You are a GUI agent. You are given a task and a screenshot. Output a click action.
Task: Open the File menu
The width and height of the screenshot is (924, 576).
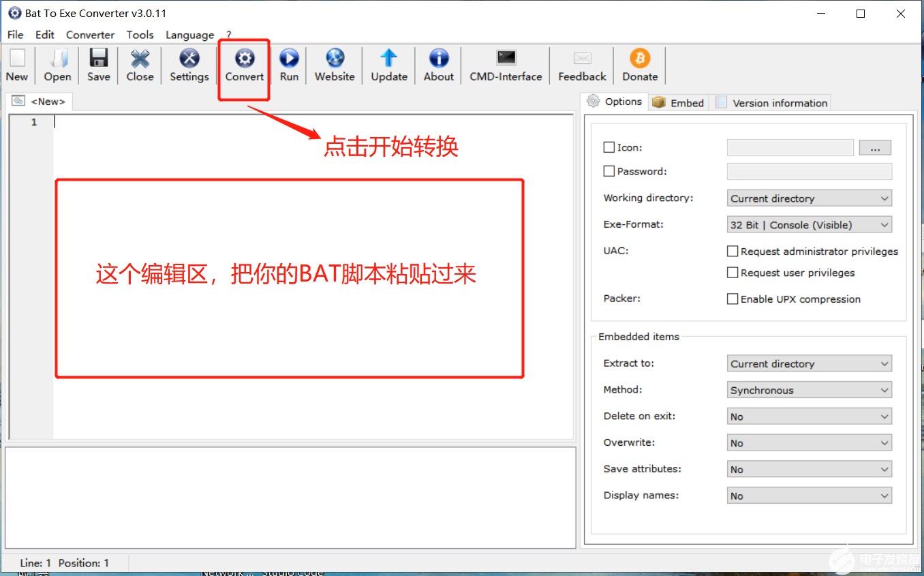click(15, 35)
